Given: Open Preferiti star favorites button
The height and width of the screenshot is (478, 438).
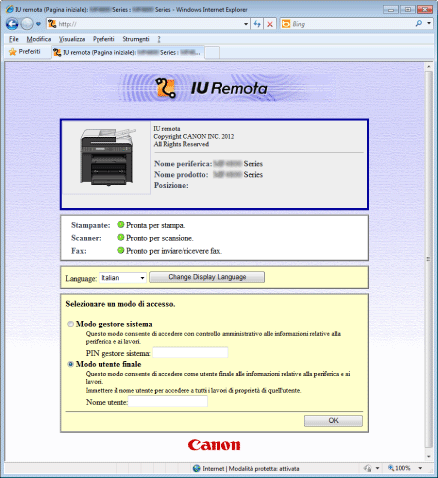Looking at the screenshot, I should [25, 52].
